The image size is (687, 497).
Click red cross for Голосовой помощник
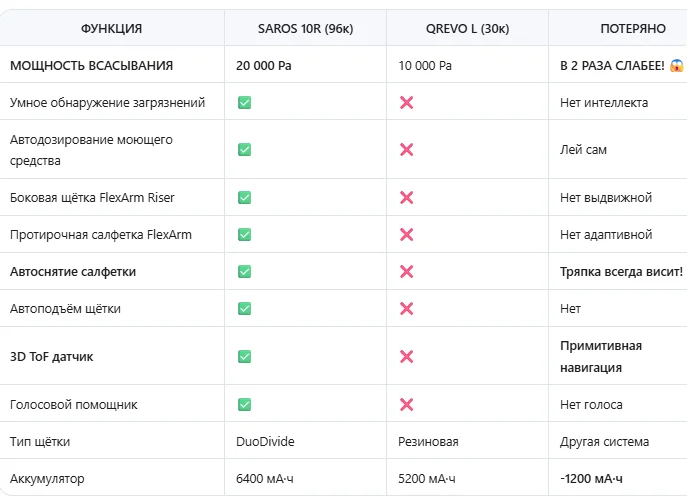[x=407, y=404]
